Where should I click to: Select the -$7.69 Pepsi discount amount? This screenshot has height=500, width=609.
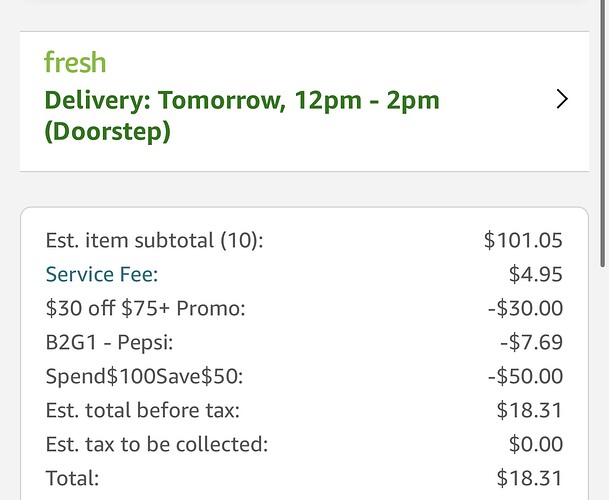point(530,342)
